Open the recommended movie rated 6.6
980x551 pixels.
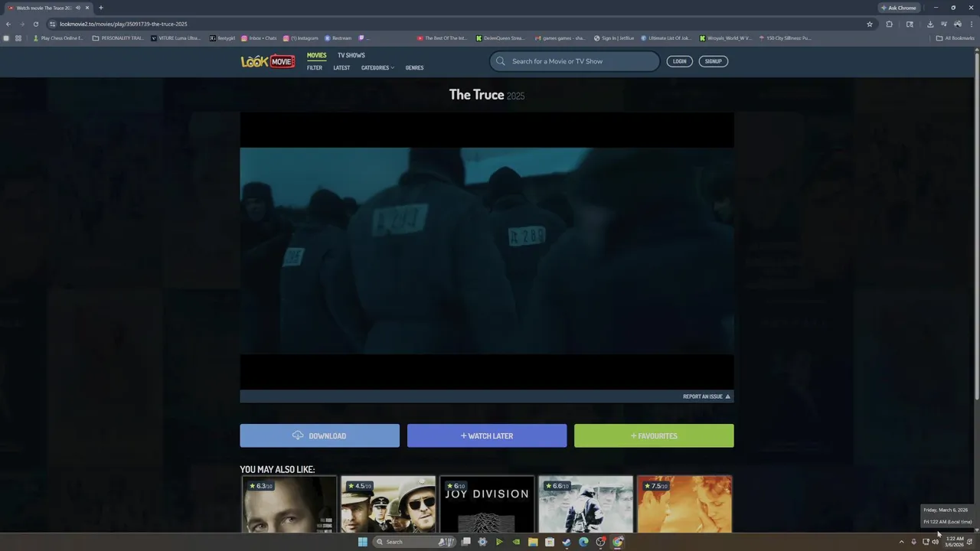click(x=586, y=504)
